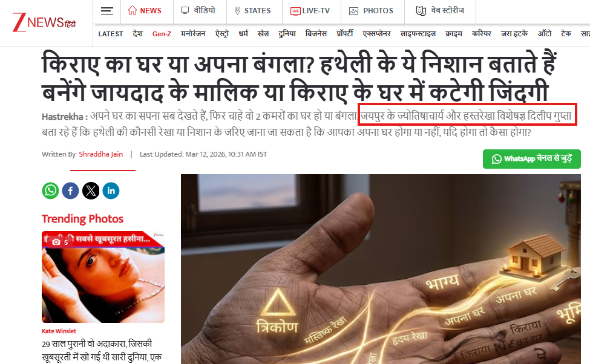
Task: Select the Gen-Z category menu item
Action: point(162,34)
